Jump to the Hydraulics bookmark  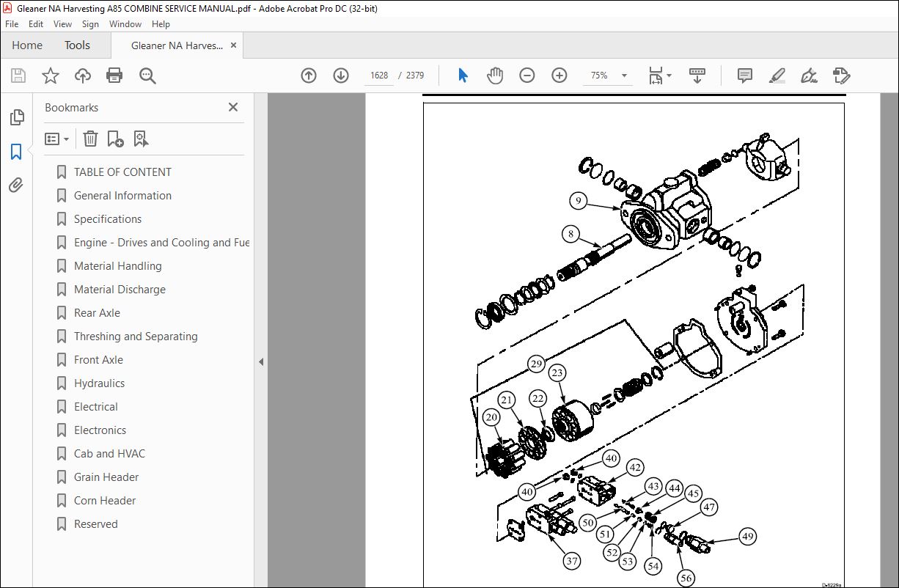(x=99, y=383)
